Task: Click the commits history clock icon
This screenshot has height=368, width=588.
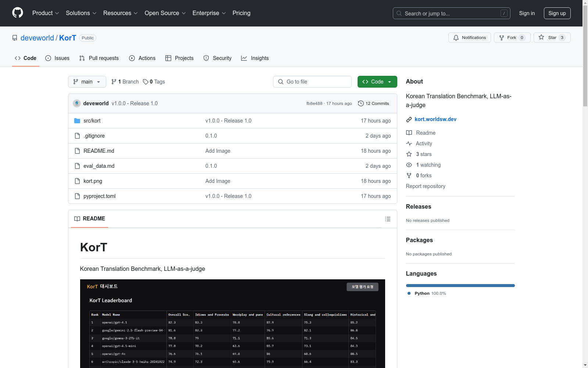Action: [x=361, y=103]
